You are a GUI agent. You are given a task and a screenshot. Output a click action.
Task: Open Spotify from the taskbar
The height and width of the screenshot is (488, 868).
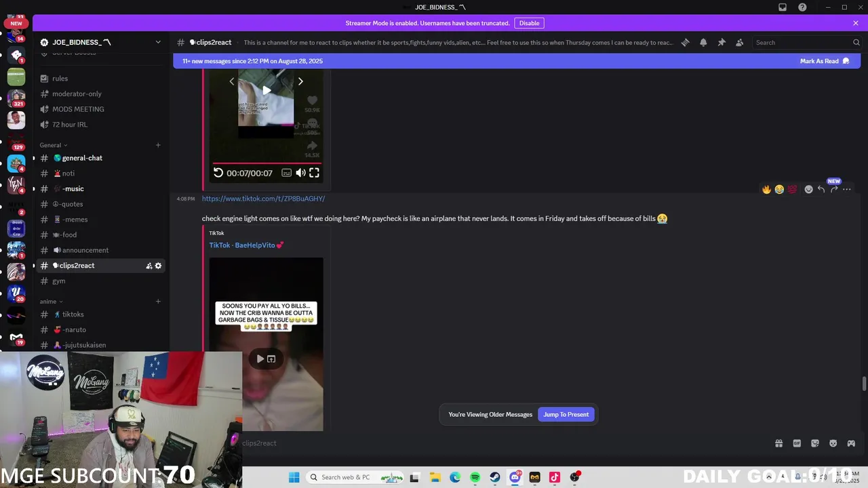475,477
